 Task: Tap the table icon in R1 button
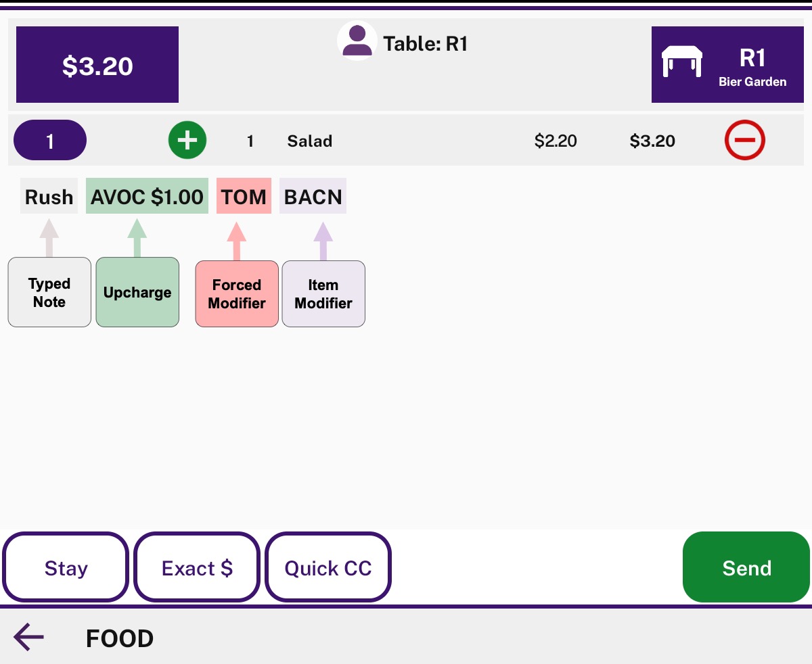click(681, 61)
